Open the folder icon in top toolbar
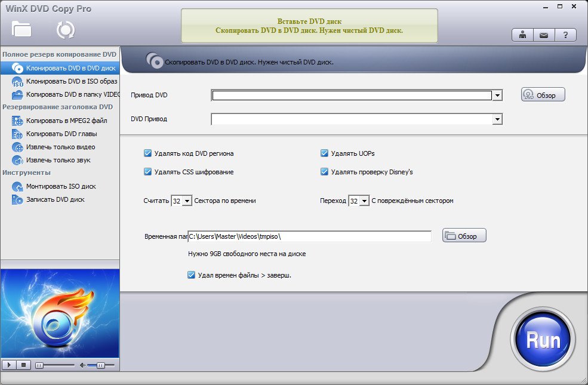 pyautogui.click(x=21, y=29)
